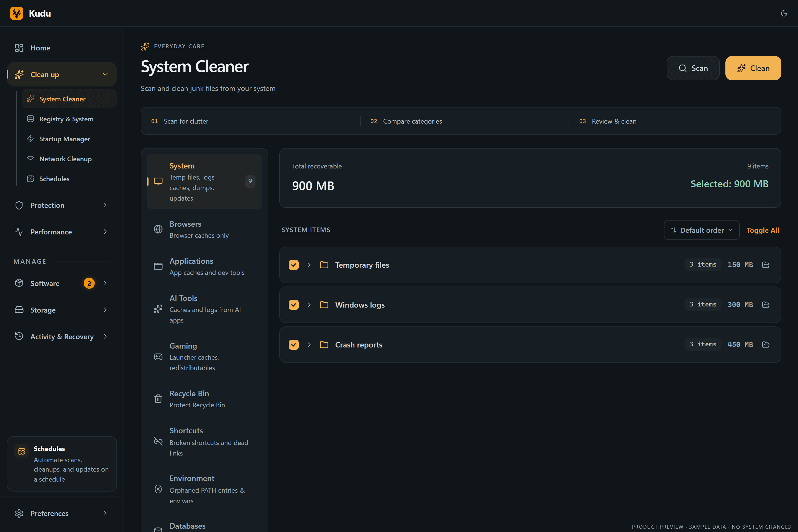Click '450 MB' size value
Viewport: 798px width, 532px height.
click(740, 344)
